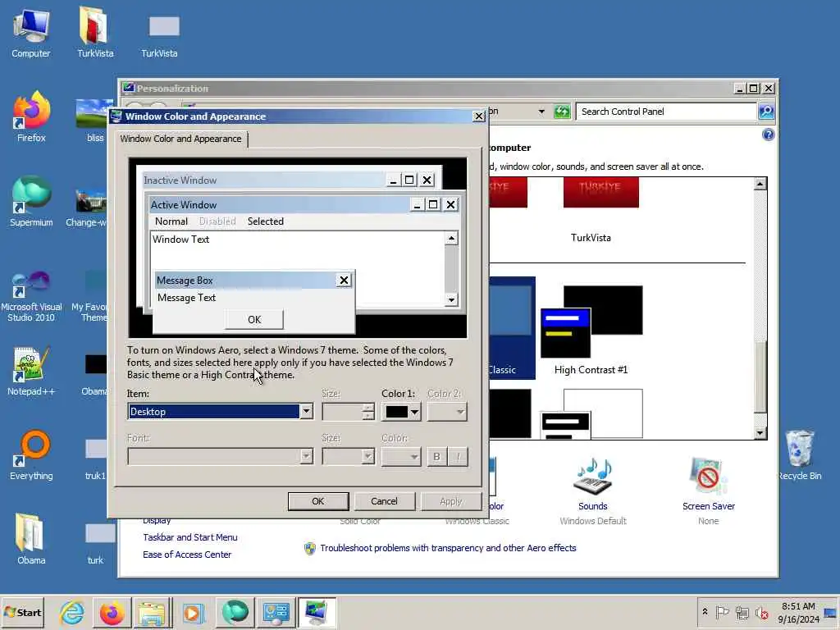Toggle the Bold font button
The image size is (840, 630).
pyautogui.click(x=436, y=456)
